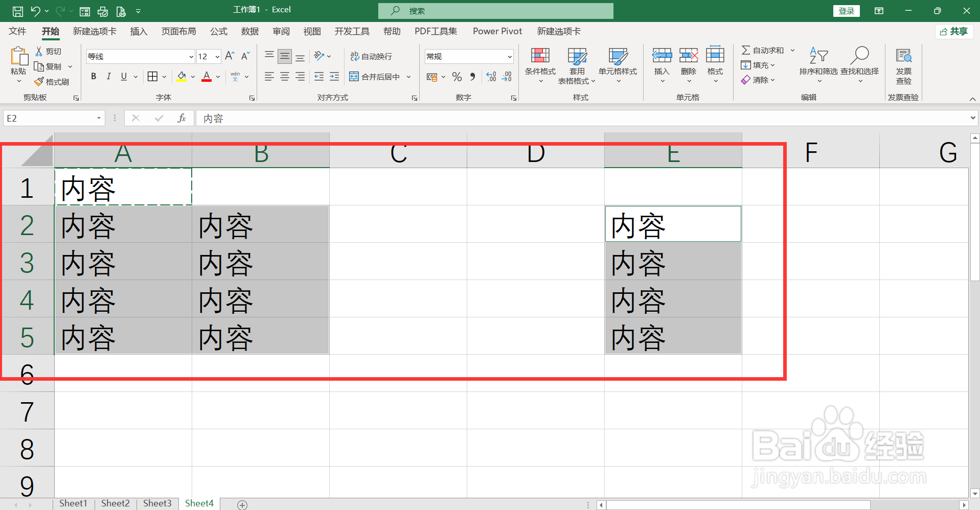Viewport: 980px width, 510px height.
Task: Toggle Center horizontal alignment
Action: coord(285,77)
